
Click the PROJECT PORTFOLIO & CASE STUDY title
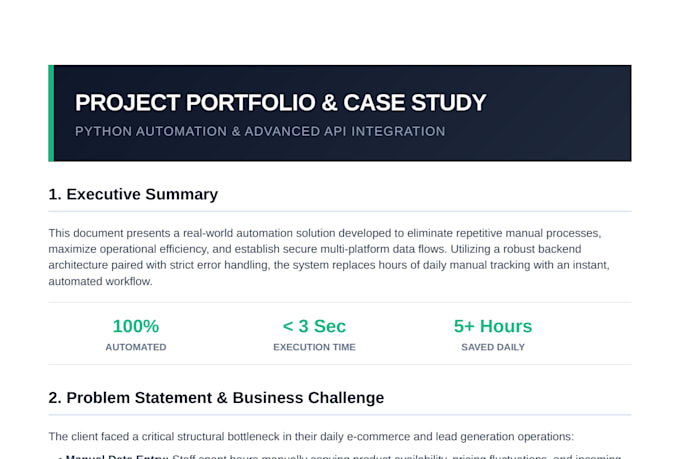280,103
